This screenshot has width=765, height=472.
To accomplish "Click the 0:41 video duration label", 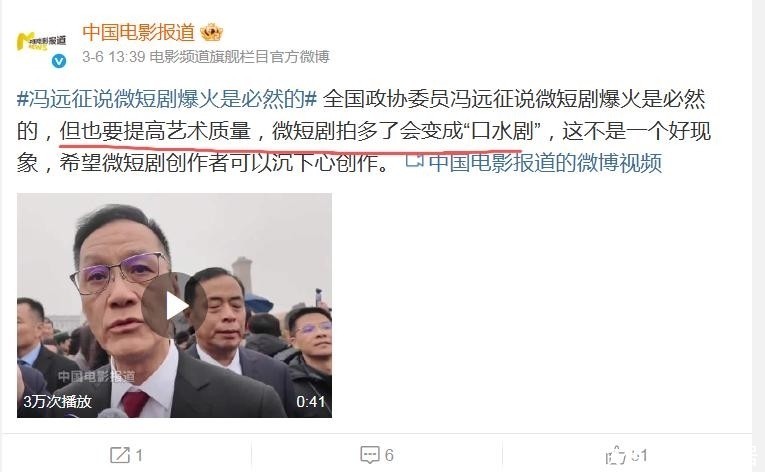I will (x=310, y=402).
